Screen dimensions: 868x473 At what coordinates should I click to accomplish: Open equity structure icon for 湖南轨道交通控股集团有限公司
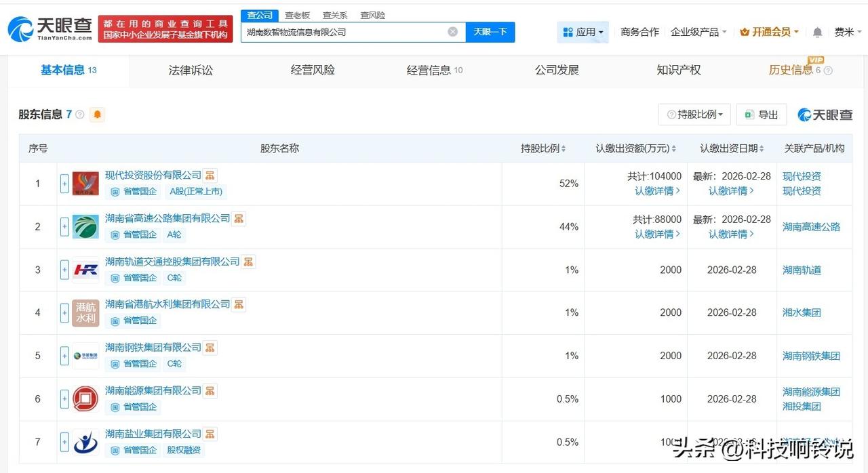click(x=248, y=262)
